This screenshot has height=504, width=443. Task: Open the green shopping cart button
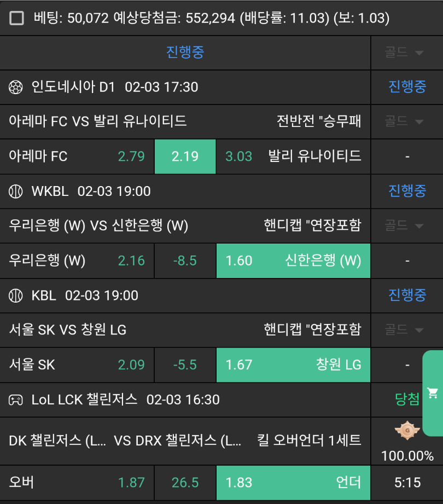click(433, 392)
